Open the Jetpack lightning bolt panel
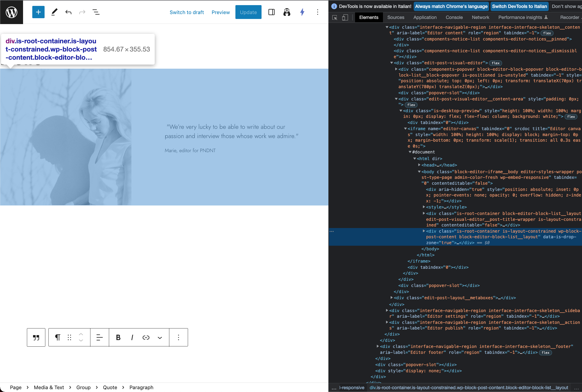 [302, 12]
